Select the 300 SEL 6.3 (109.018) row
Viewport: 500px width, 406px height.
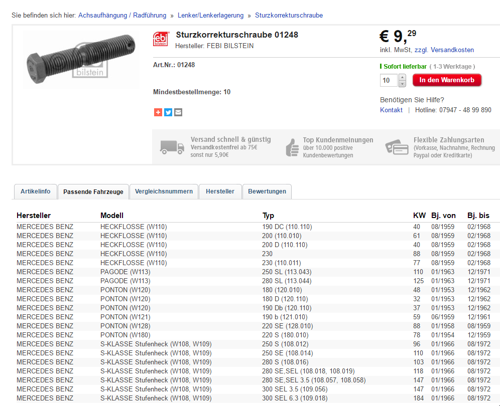pos(256,398)
